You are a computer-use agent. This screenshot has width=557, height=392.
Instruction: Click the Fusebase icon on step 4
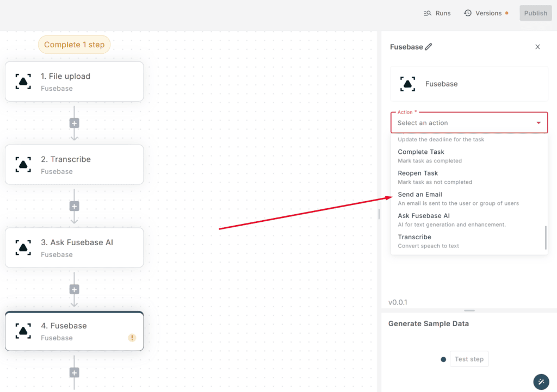pyautogui.click(x=23, y=331)
